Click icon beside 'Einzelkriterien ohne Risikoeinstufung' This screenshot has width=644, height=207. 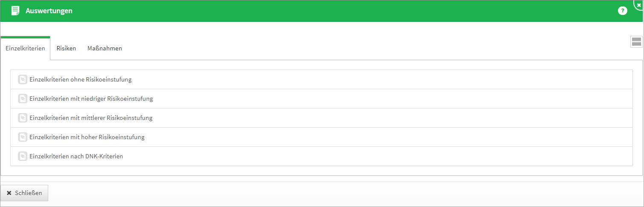click(23, 79)
